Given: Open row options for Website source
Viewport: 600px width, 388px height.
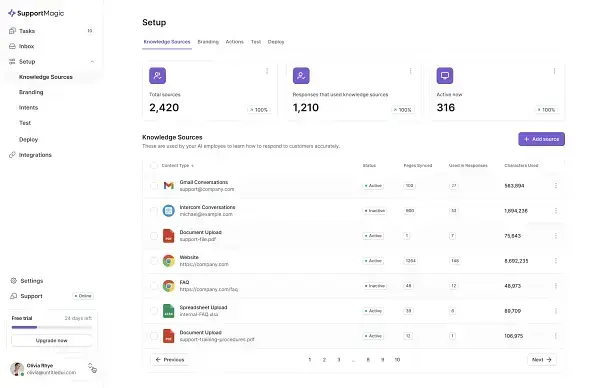Looking at the screenshot, I should point(556,261).
